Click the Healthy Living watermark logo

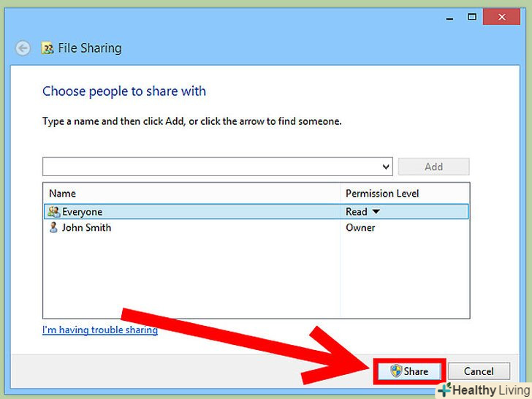click(484, 390)
